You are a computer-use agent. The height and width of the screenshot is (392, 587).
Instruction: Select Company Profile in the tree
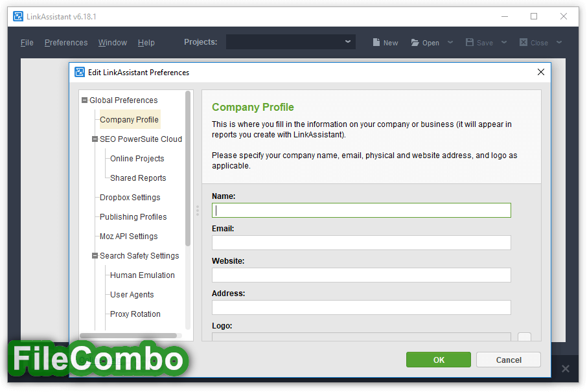130,119
